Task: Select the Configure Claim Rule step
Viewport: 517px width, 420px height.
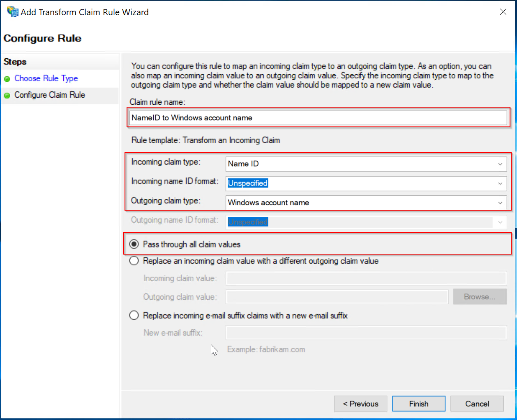Action: point(50,95)
